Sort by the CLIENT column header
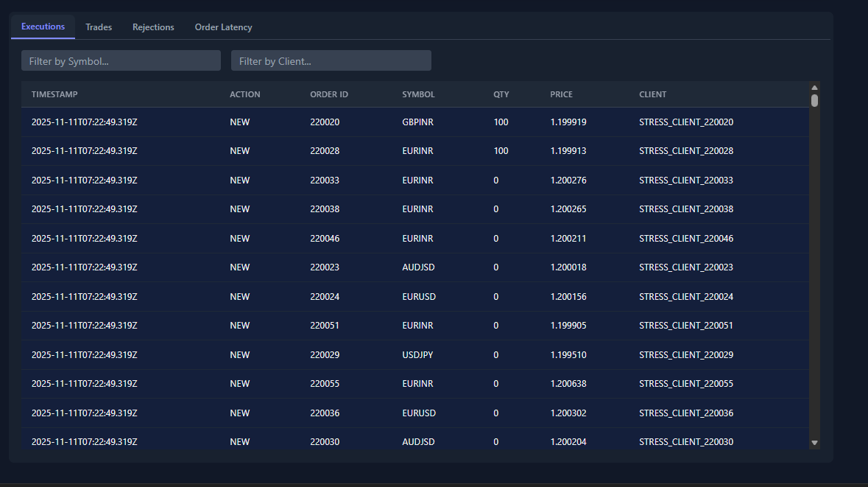Screen dimensions: 868x487 pyautogui.click(x=652, y=94)
